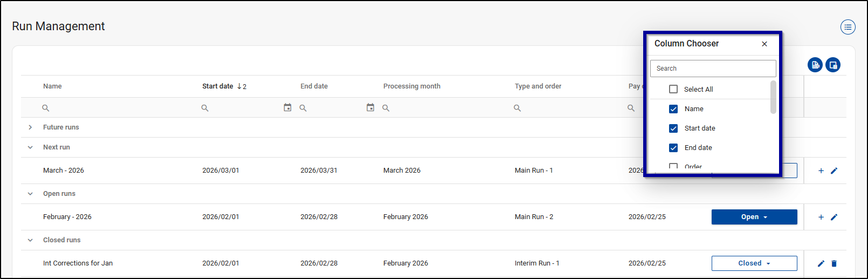Sort by the Processing month column header
This screenshot has width=868, height=279.
pyautogui.click(x=411, y=86)
